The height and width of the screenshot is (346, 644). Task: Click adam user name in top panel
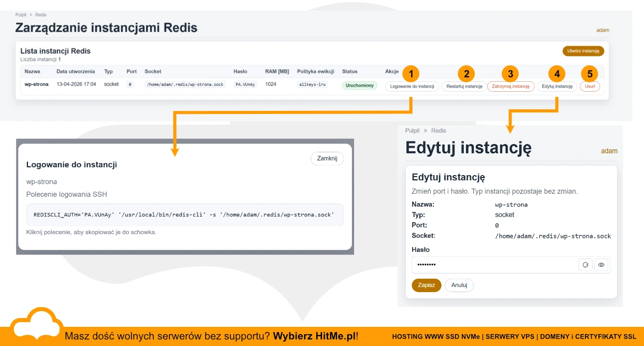tap(603, 30)
